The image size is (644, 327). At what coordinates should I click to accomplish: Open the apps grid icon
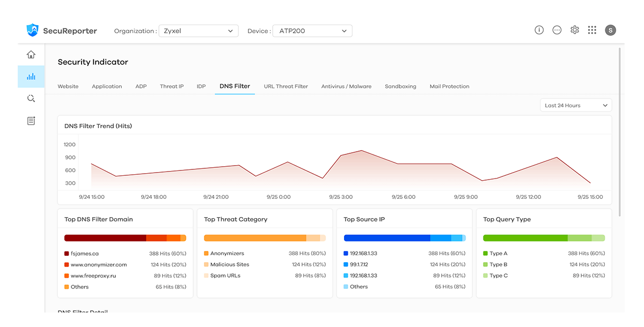pyautogui.click(x=592, y=30)
